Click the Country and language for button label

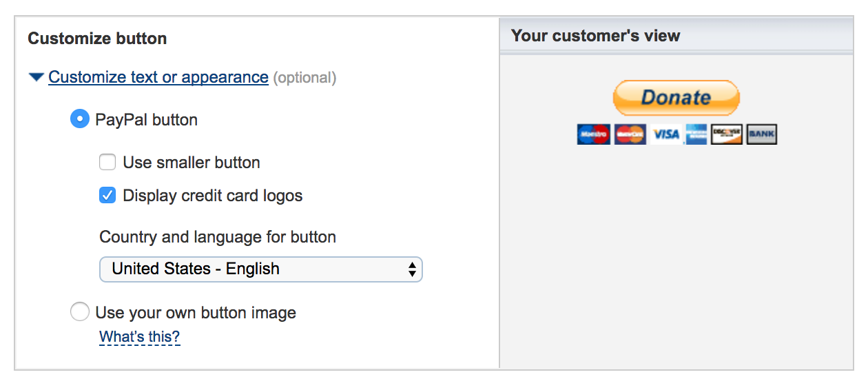[218, 237]
